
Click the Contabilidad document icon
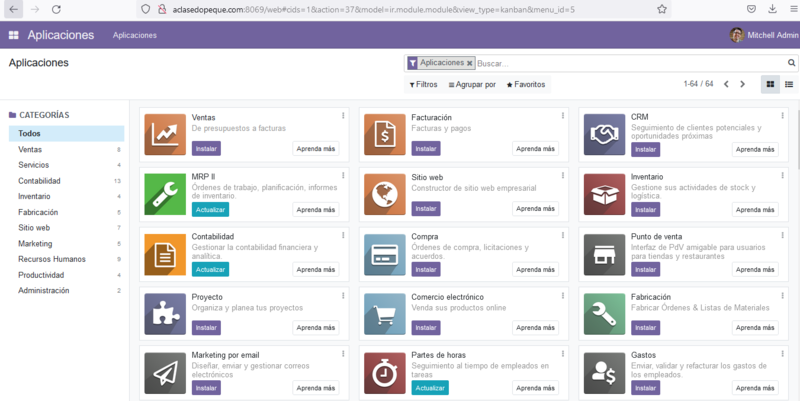(165, 255)
